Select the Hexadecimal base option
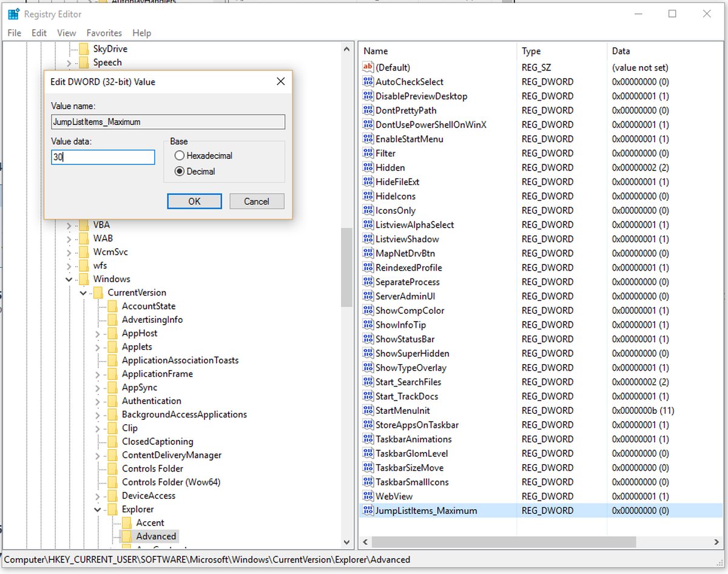The height and width of the screenshot is (574, 728). [180, 155]
